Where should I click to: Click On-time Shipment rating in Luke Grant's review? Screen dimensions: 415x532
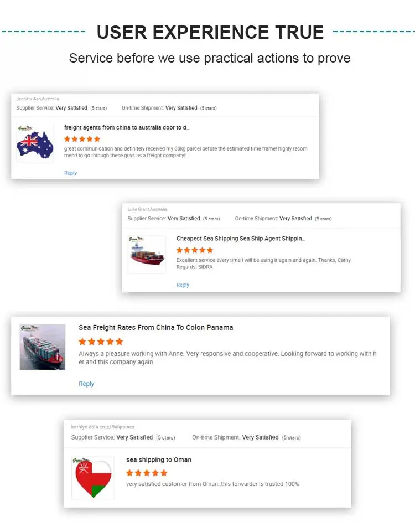point(283,219)
